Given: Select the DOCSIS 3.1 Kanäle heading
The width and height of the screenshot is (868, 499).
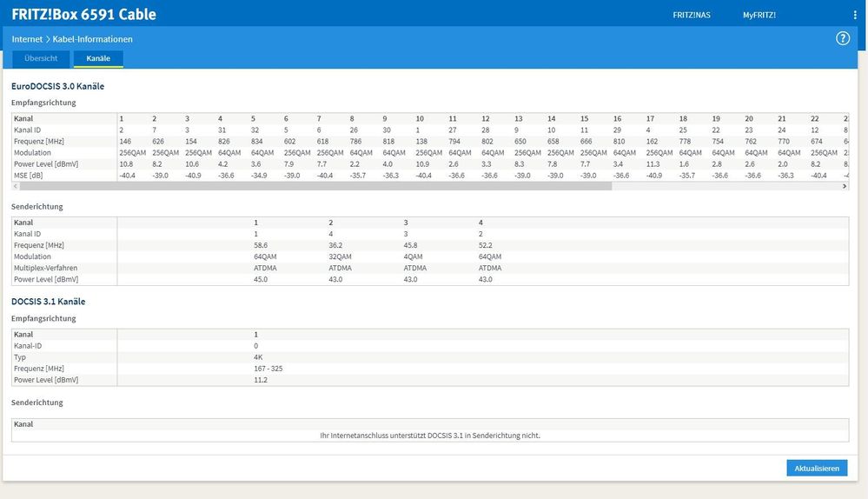Looking at the screenshot, I should [x=48, y=302].
